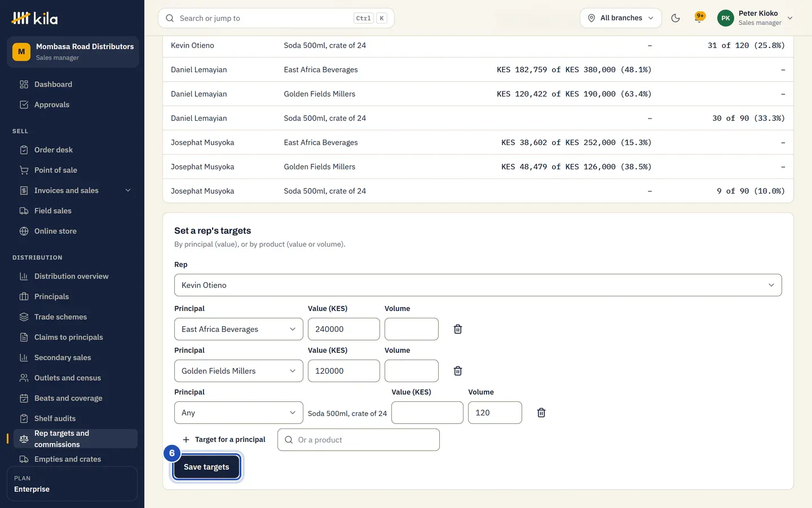Click the Search or jump to box
This screenshot has width=812, height=508.
(276, 18)
